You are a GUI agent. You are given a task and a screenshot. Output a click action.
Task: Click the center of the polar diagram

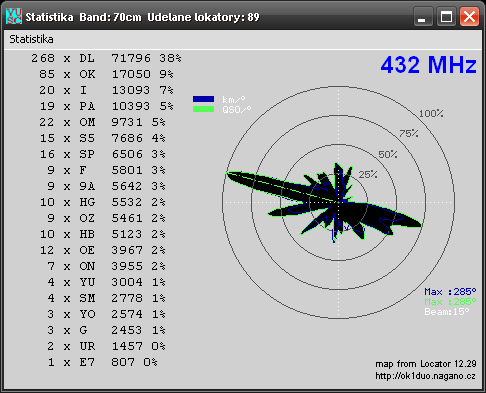point(338,202)
